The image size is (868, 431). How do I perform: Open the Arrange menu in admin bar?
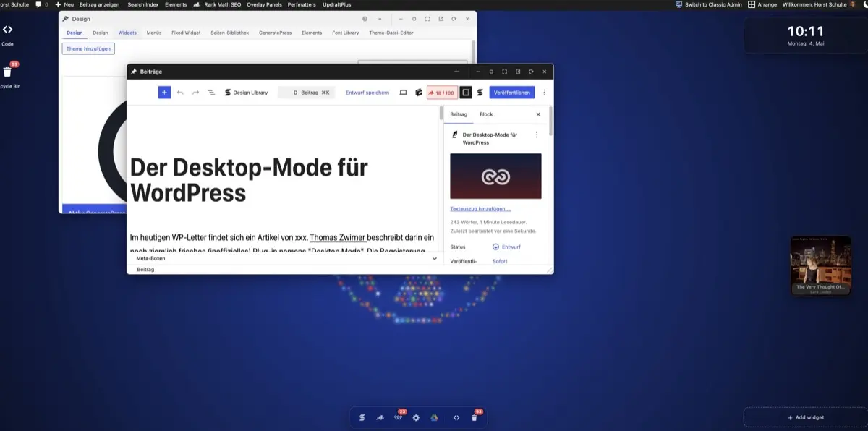click(x=762, y=4)
